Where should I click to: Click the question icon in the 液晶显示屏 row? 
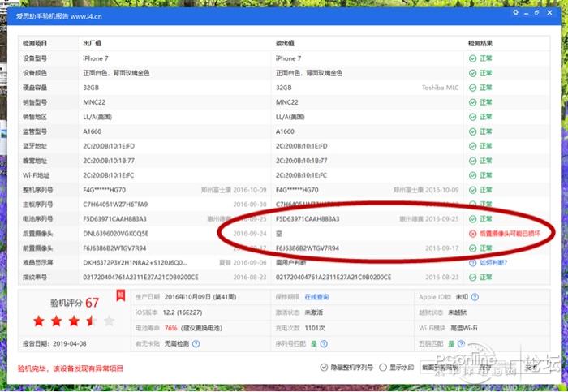coord(472,263)
